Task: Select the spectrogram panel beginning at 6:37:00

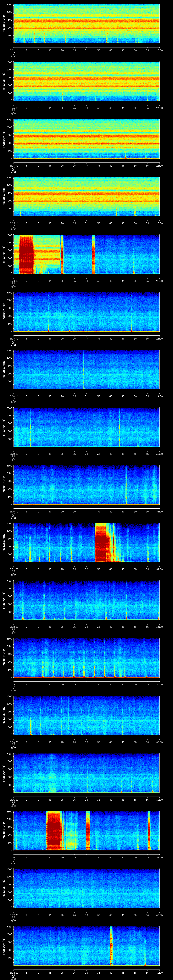Action: coord(86,888)
